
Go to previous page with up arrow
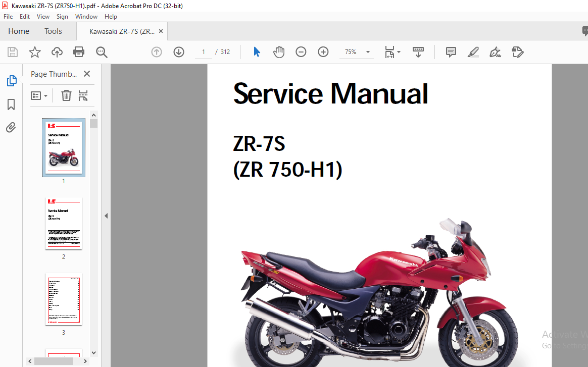[x=157, y=51]
